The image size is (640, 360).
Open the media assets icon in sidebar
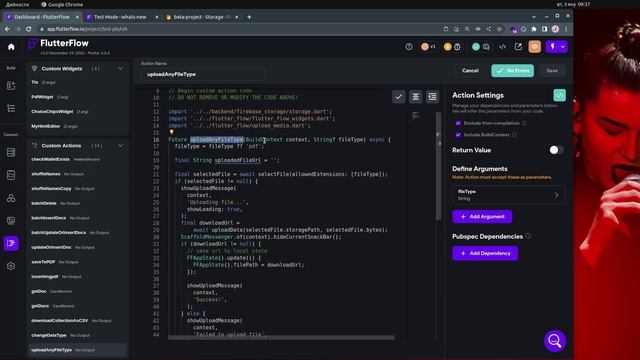(x=11, y=220)
